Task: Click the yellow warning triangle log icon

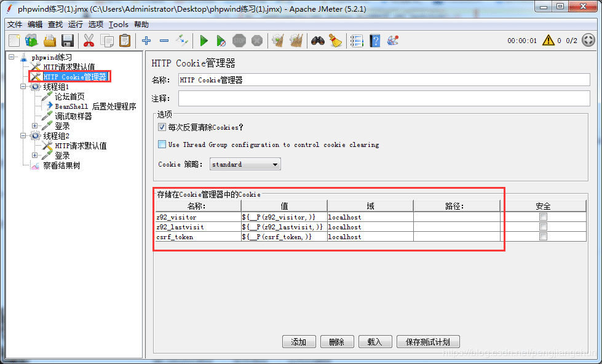Action: 549,40
